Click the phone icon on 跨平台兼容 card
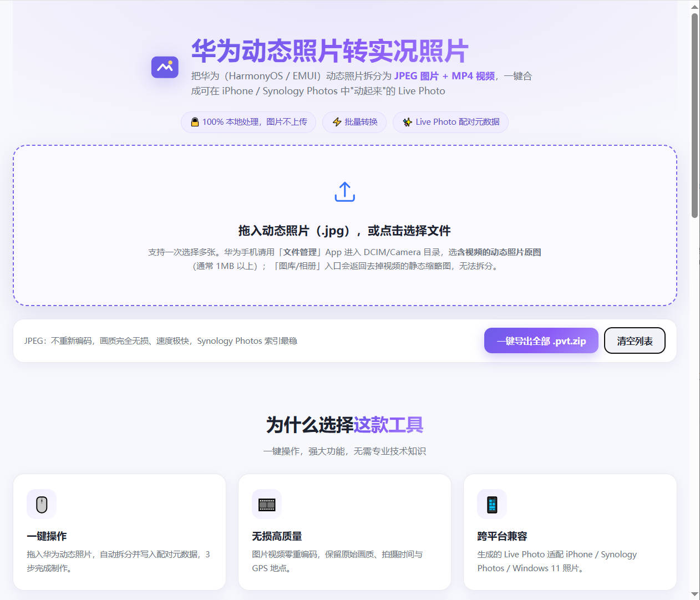The width and height of the screenshot is (700, 600). click(492, 504)
